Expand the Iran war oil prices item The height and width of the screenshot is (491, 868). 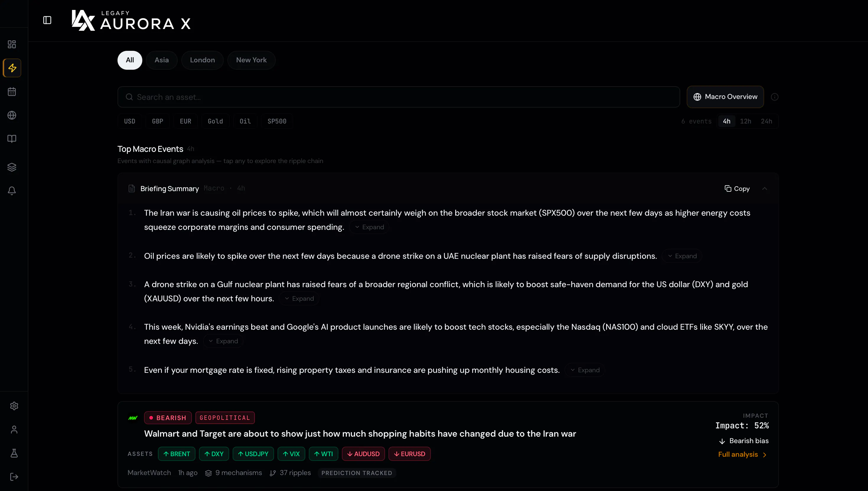(369, 227)
